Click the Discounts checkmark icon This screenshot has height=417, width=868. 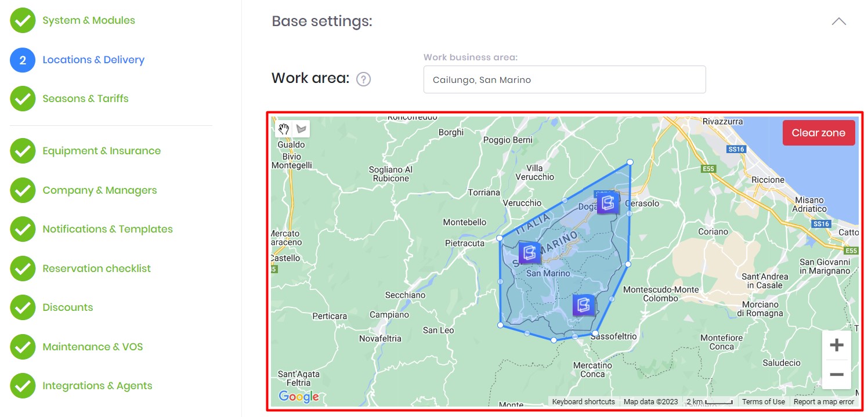click(x=23, y=307)
